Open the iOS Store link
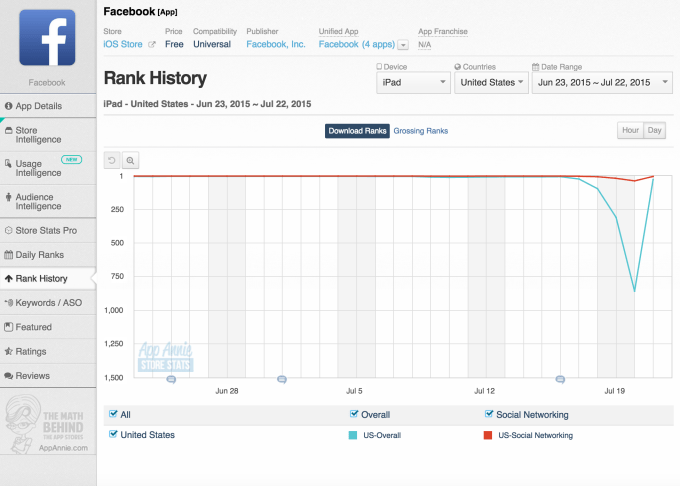 pyautogui.click(x=123, y=44)
